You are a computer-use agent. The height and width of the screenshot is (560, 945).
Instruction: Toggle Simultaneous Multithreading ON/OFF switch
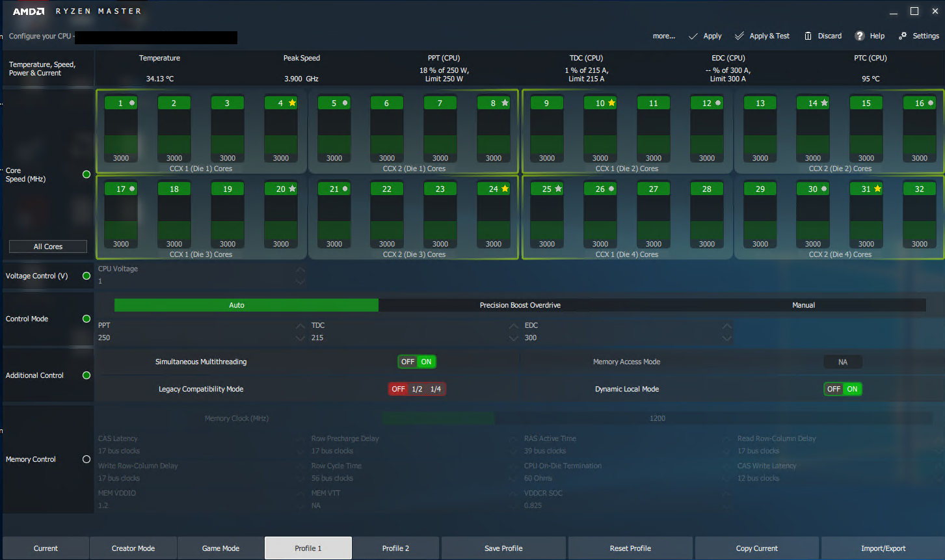click(x=417, y=362)
